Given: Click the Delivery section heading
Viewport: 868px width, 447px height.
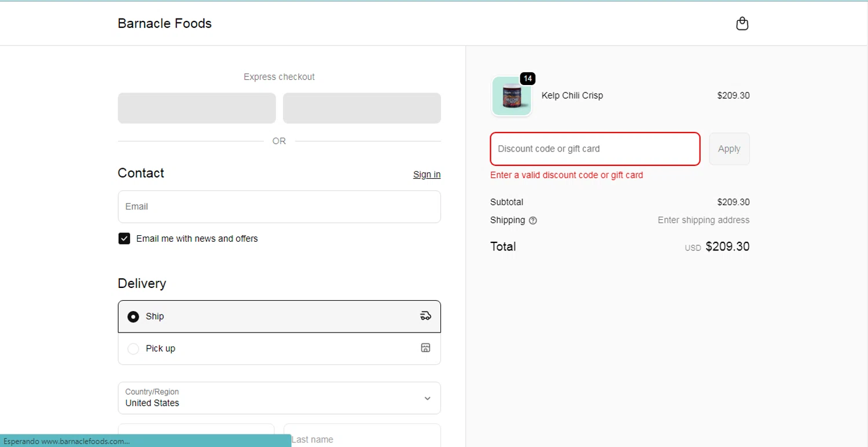Looking at the screenshot, I should click(142, 283).
